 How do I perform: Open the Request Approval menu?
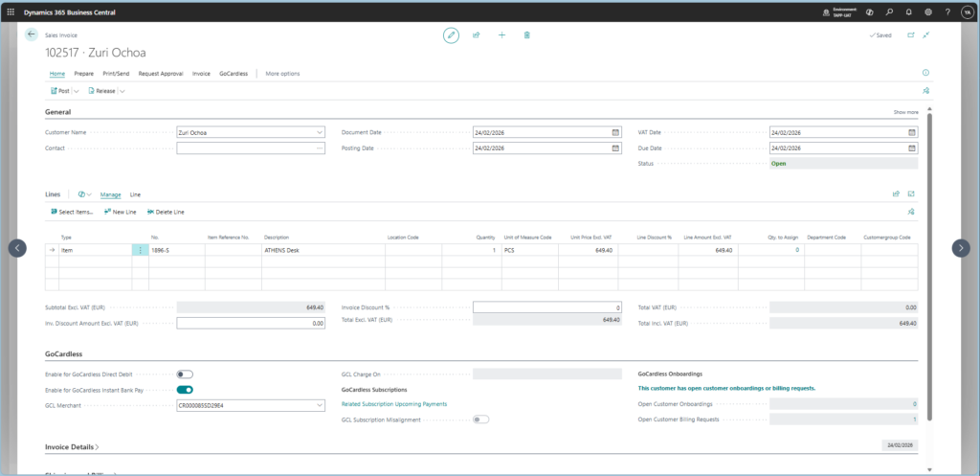[161, 74]
